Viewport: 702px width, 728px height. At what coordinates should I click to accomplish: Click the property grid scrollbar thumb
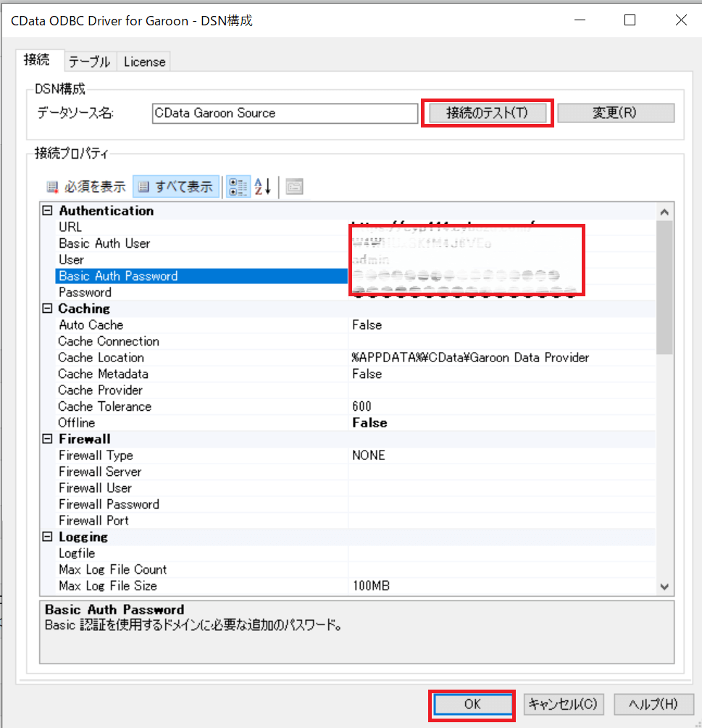click(664, 288)
